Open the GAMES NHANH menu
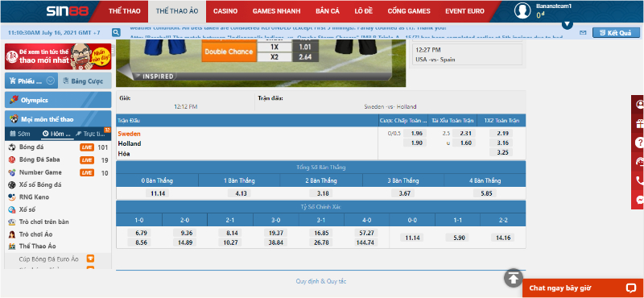This screenshot has width=644, height=298. pos(276,11)
